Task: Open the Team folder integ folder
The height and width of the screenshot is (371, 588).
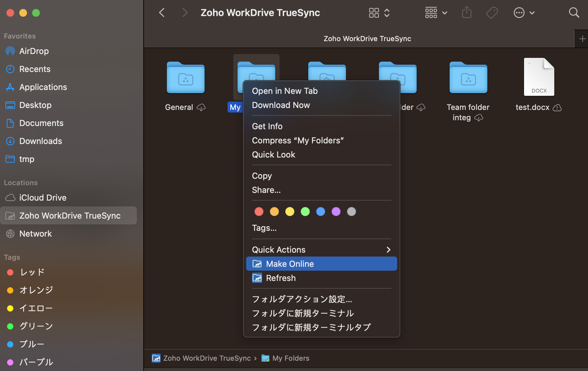Action: click(x=468, y=78)
